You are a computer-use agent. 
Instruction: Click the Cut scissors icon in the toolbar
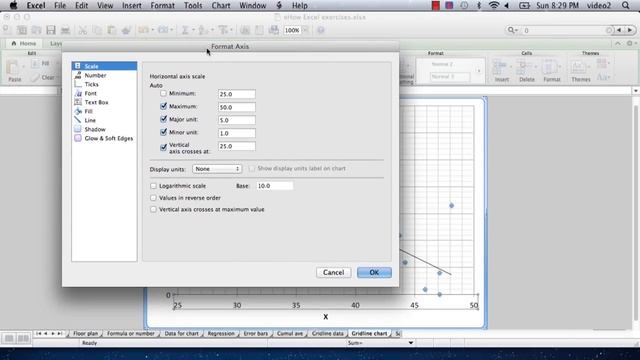[82, 30]
